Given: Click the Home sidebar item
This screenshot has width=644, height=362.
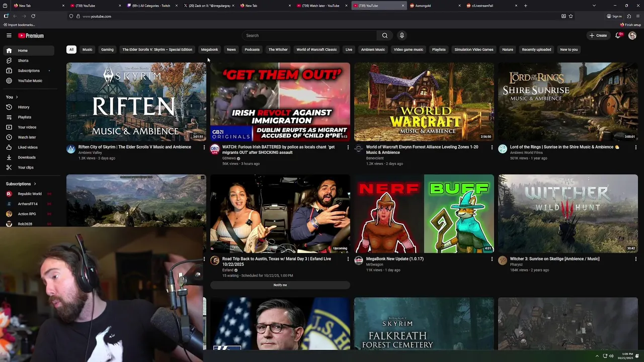Looking at the screenshot, I should coord(28,50).
